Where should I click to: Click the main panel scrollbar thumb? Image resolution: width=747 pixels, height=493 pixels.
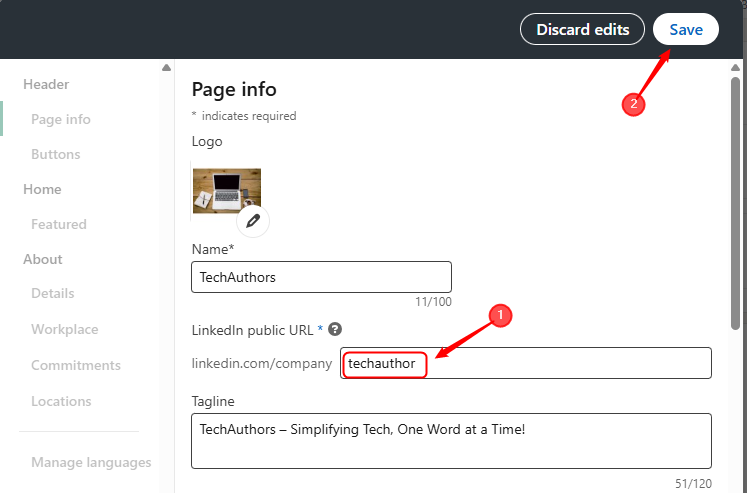736,203
